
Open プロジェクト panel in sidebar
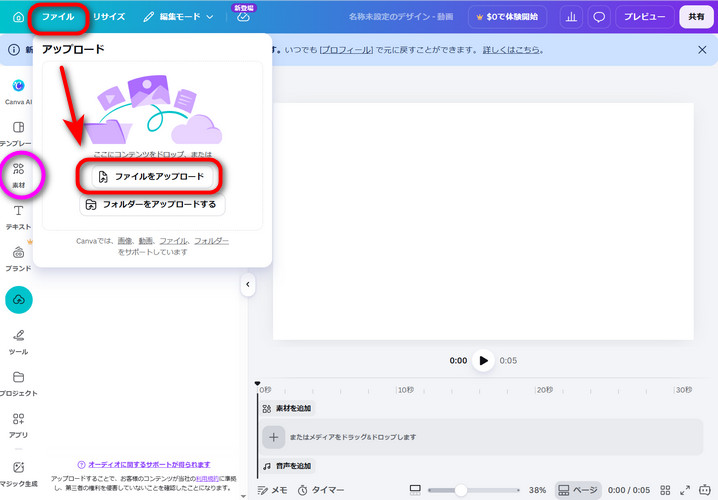tap(18, 384)
